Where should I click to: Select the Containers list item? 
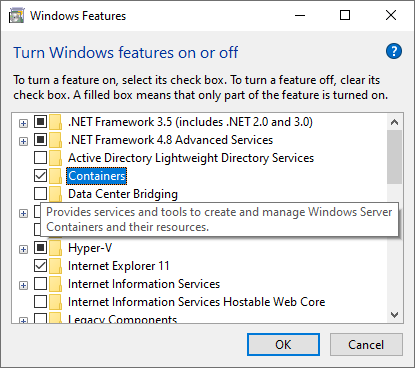(97, 176)
